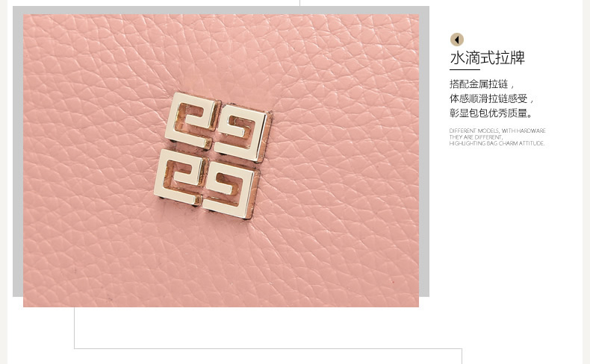Select the lower-right segment of the gold emblem

pyautogui.click(x=232, y=189)
